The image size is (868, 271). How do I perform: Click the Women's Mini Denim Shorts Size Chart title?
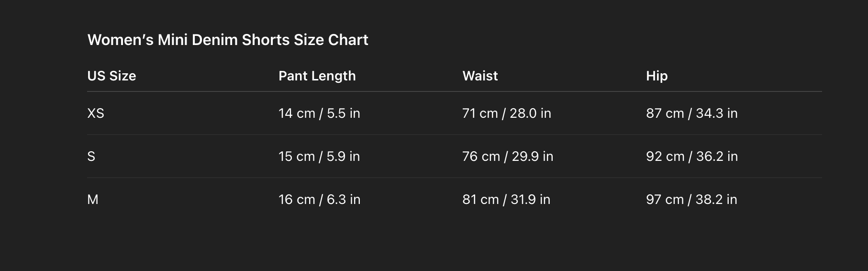(x=228, y=40)
